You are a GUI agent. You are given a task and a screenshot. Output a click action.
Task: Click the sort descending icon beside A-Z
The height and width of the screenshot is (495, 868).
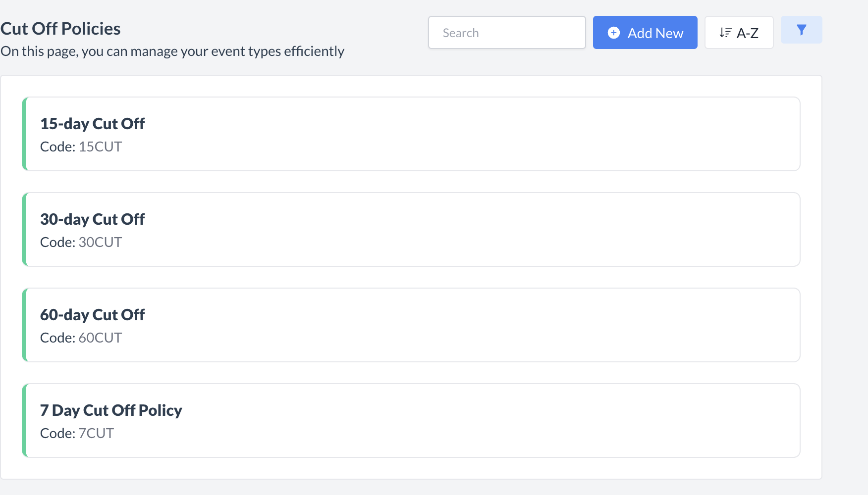pos(725,33)
